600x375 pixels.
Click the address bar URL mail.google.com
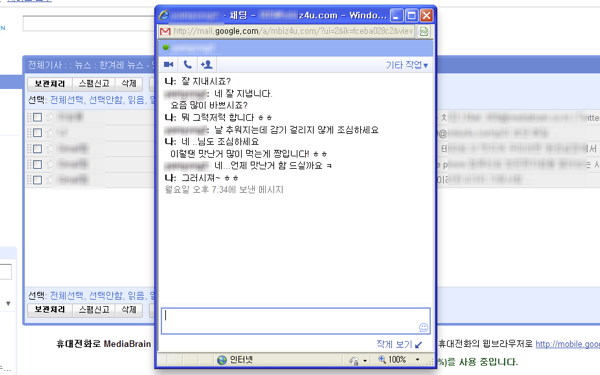coord(293,31)
